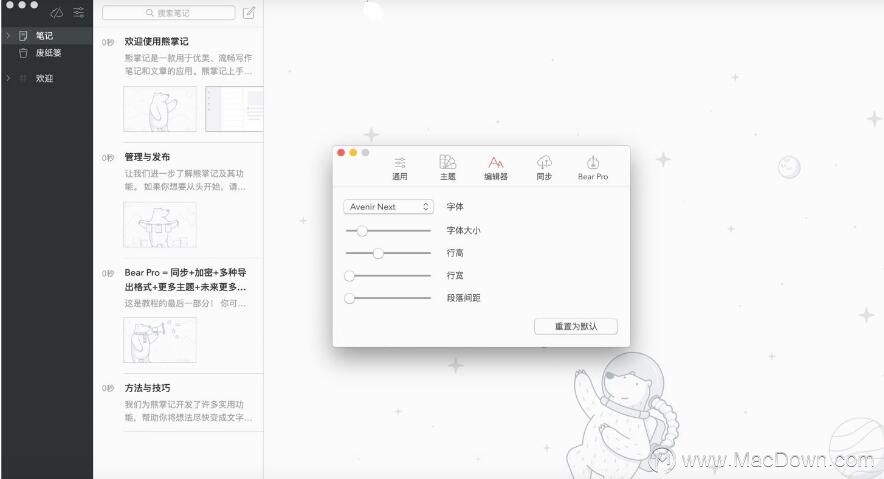The image size is (884, 479).
Task: Select 笔记 in the sidebar
Action: pos(47,36)
